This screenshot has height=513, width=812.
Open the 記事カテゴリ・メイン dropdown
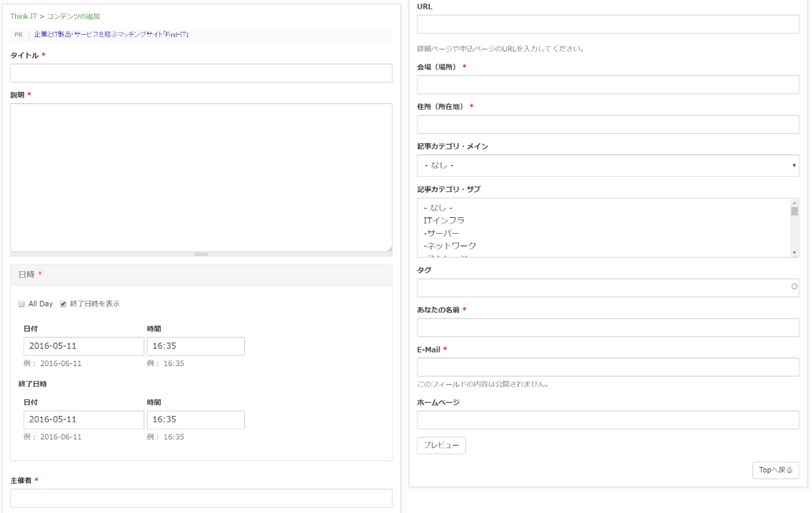tap(607, 166)
